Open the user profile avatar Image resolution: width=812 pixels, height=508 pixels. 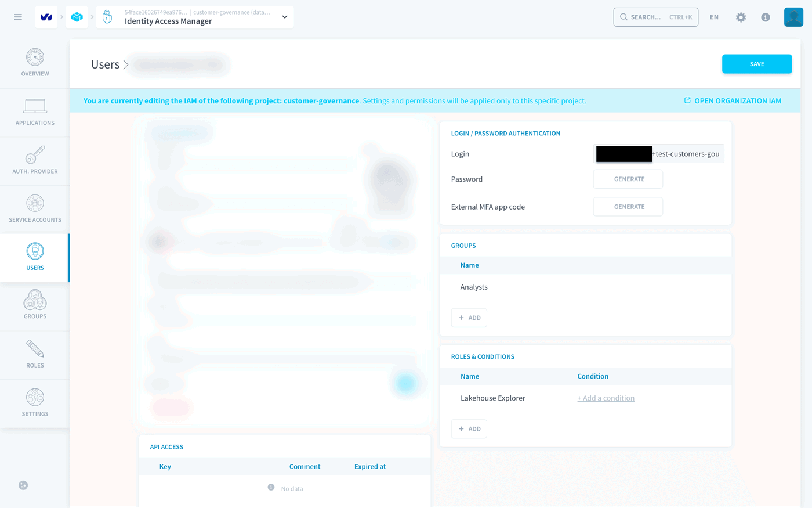[793, 17]
